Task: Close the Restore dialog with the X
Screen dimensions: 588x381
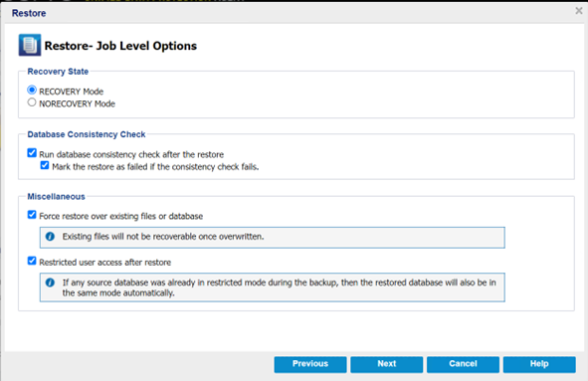Action: [x=579, y=11]
